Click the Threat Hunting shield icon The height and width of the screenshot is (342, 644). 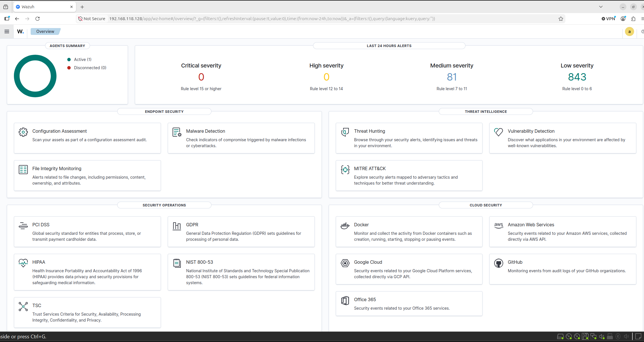coord(345,132)
